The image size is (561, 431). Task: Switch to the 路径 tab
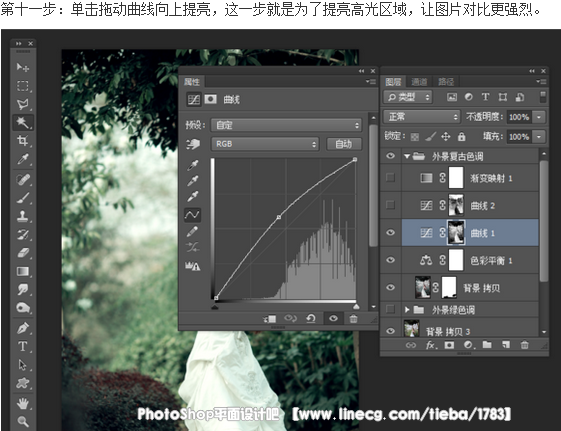[x=446, y=82]
